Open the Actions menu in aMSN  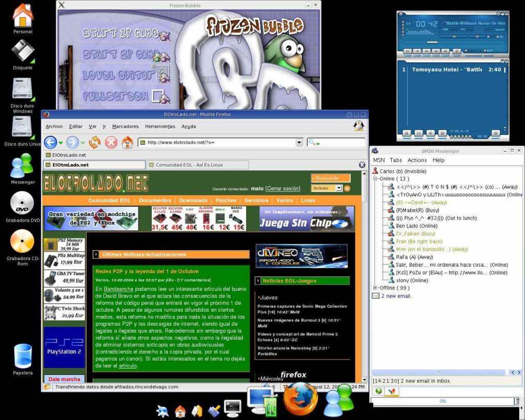(x=417, y=160)
